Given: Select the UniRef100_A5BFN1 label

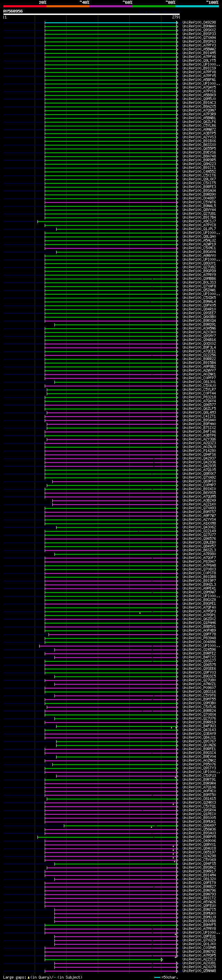Looking at the screenshot, I should coord(199,80).
